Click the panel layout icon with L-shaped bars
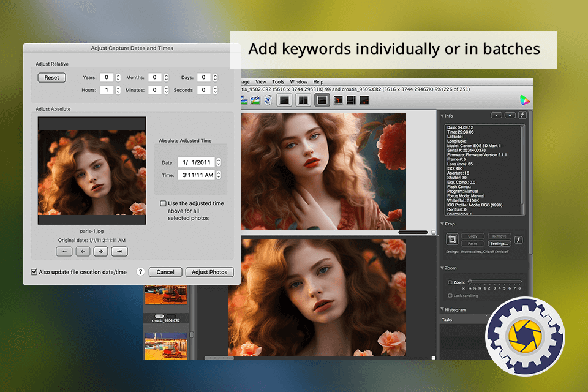The height and width of the screenshot is (392, 588). click(x=351, y=100)
